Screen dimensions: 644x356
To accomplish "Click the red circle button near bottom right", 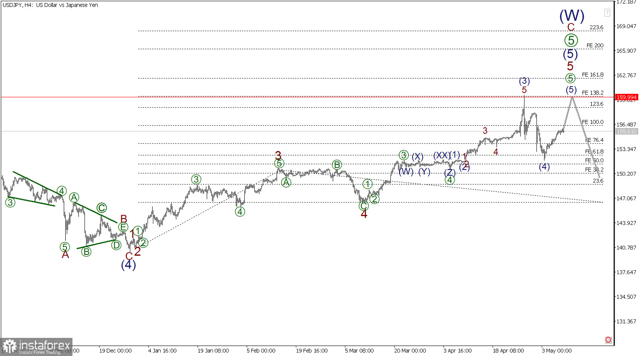I will [x=608, y=340].
